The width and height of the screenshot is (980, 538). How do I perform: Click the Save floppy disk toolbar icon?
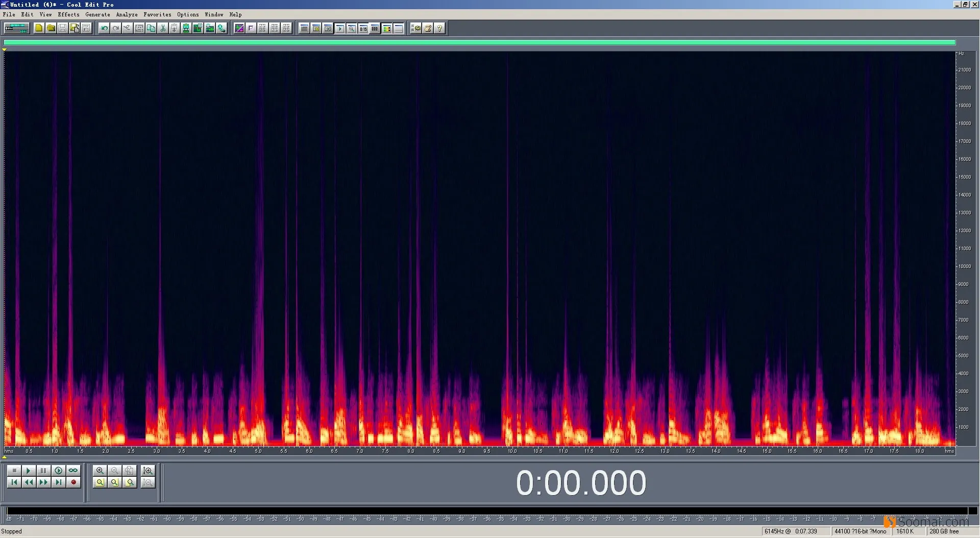(x=62, y=28)
